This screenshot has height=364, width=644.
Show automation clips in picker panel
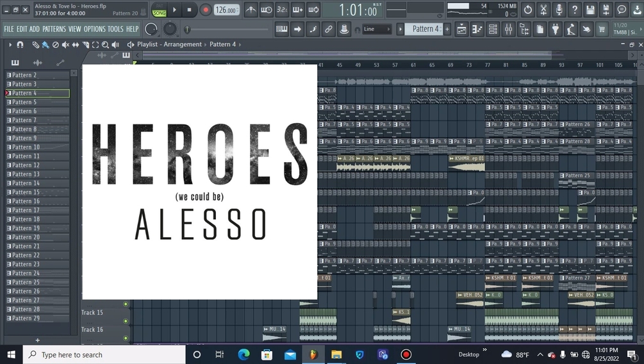60,62
